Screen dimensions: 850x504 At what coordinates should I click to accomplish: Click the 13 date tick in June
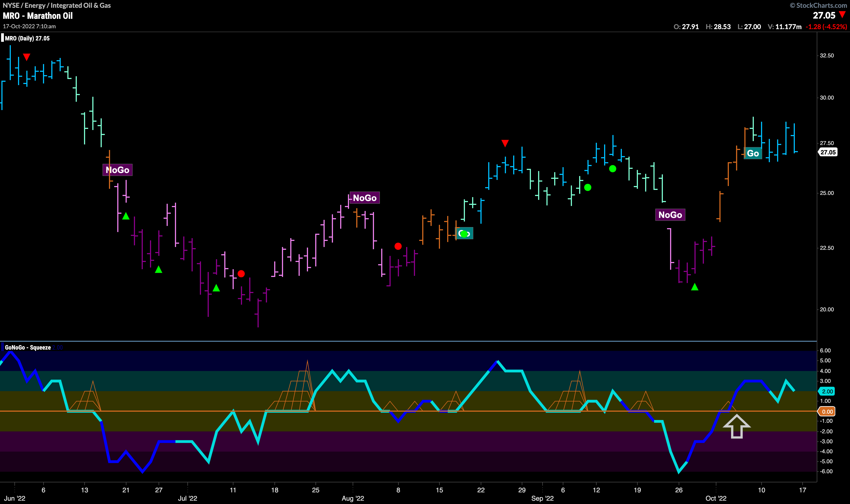pos(85,490)
